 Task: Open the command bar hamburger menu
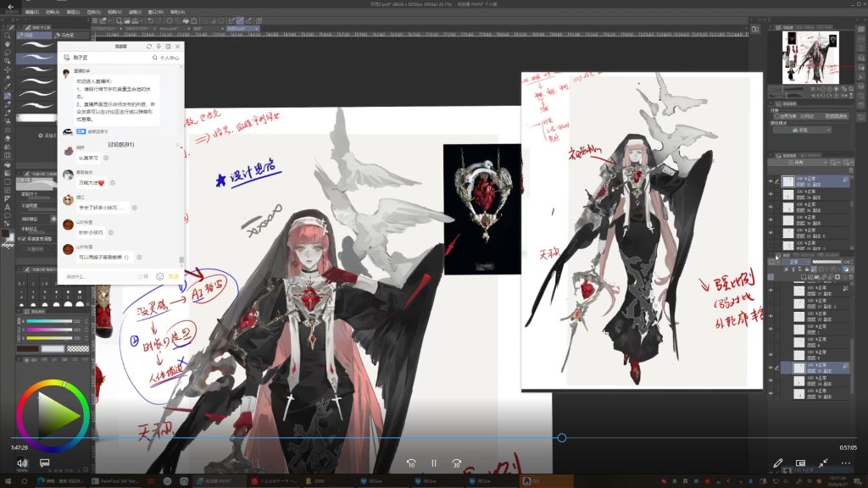pyautogui.click(x=95, y=20)
